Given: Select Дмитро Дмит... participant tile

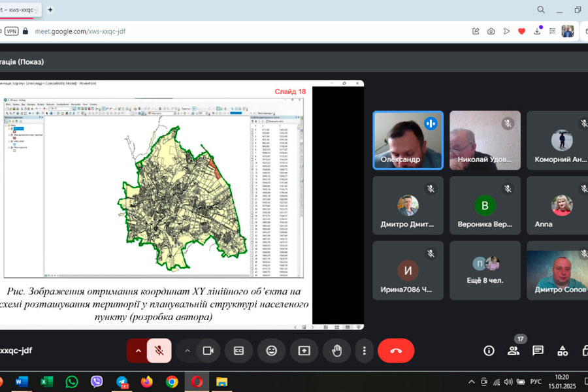Looking at the screenshot, I should pos(408,206).
